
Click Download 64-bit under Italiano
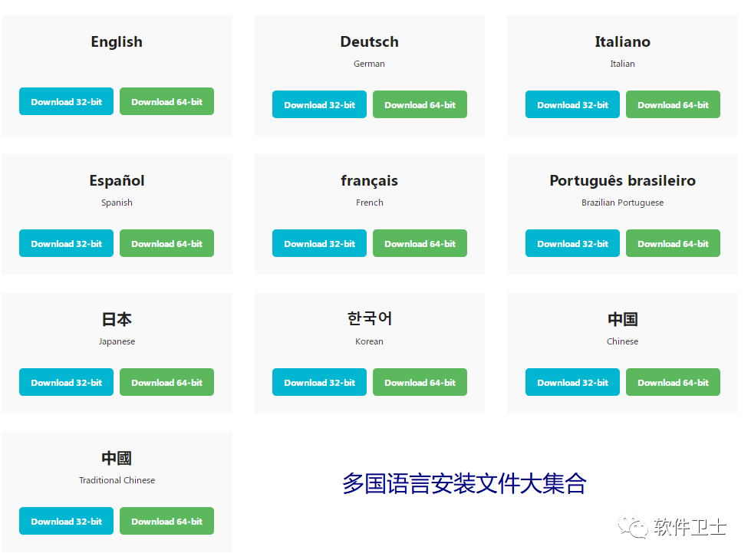click(x=673, y=104)
